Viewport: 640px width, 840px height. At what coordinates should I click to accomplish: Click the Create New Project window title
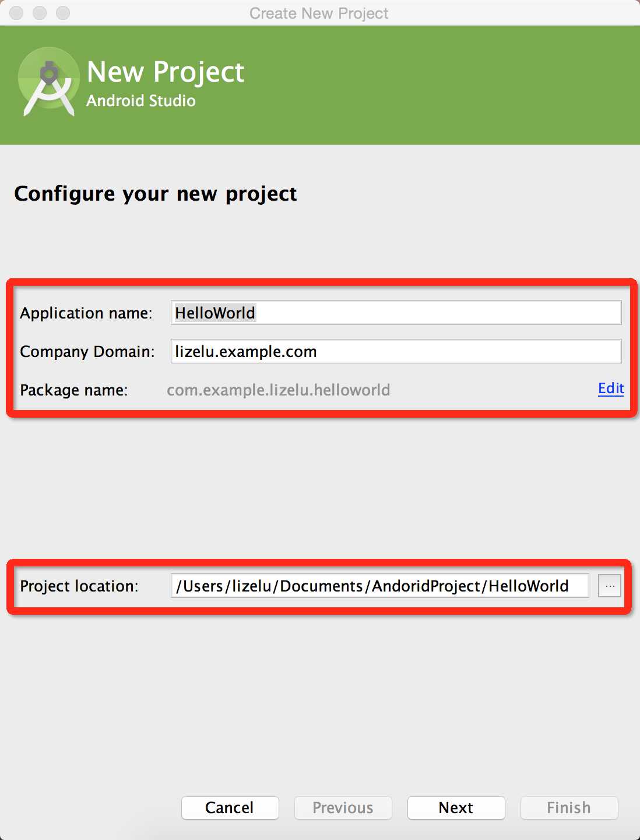[319, 13]
